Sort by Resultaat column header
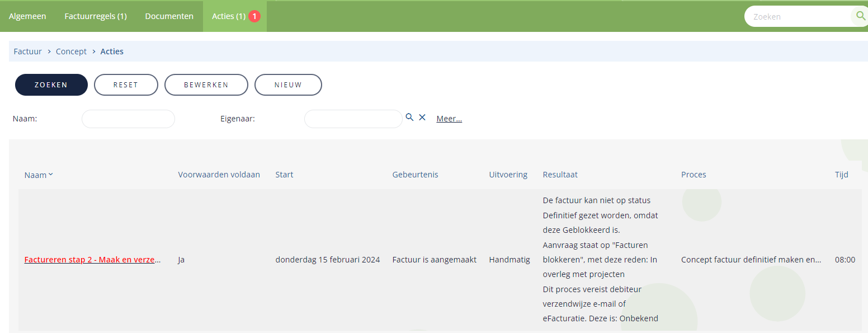Viewport: 868px width, 333px height. pyautogui.click(x=560, y=175)
